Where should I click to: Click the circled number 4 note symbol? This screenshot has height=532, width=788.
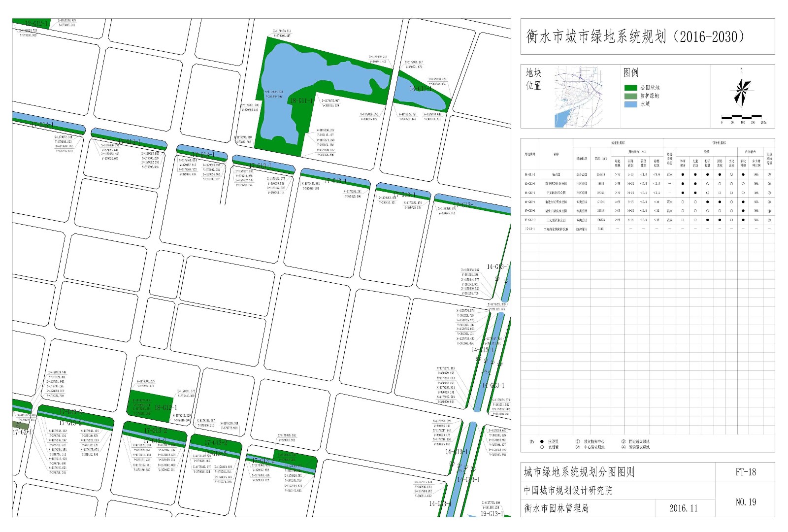click(x=624, y=447)
